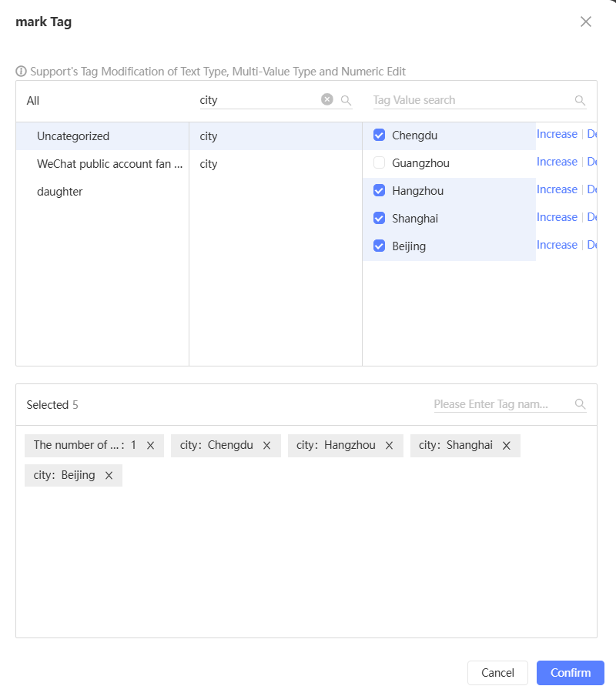Check the Guangzhou checkbox
This screenshot has height=686, width=616.
coord(379,163)
